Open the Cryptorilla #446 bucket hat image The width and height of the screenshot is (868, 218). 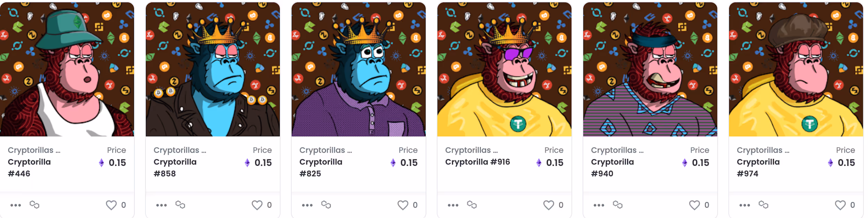point(67,70)
